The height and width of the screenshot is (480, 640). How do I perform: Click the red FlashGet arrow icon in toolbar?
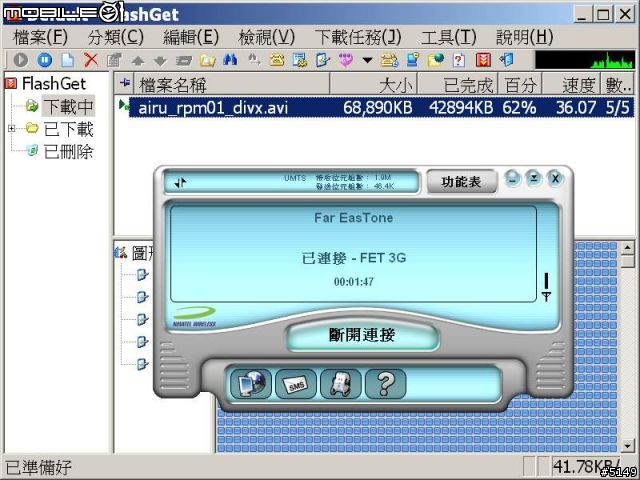click(483, 60)
